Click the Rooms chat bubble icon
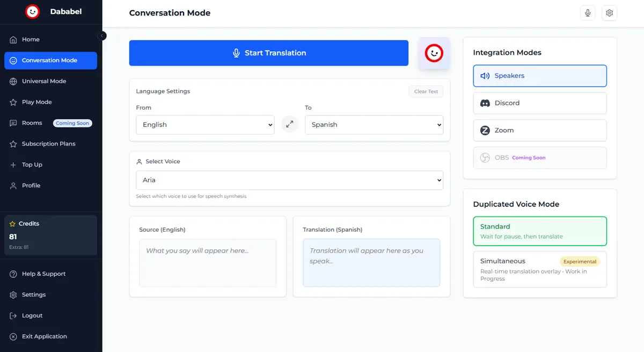The image size is (644, 352). click(13, 123)
